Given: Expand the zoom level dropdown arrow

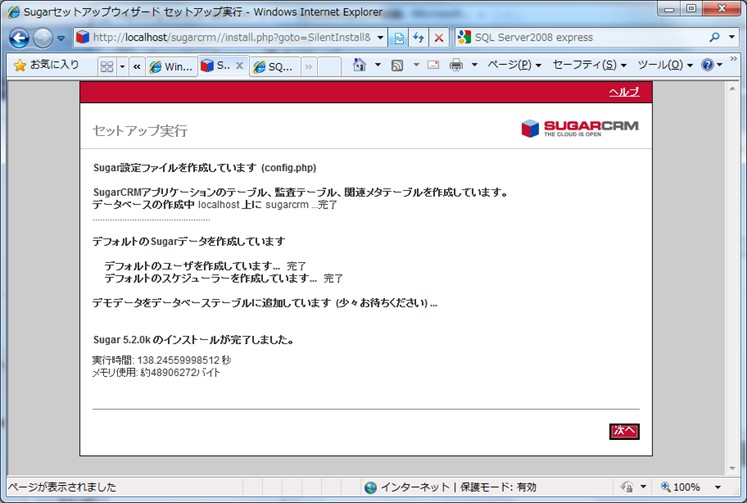Looking at the screenshot, I should [x=717, y=487].
